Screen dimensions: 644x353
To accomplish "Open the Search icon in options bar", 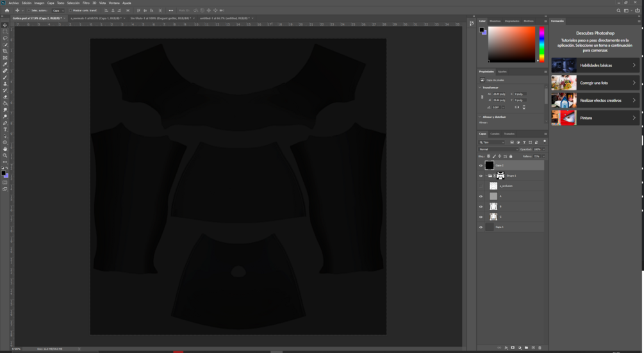I will (618, 11).
